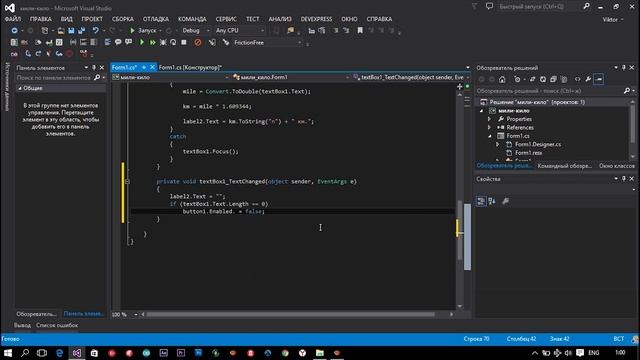Open the ФАЙЛ menu
Screen dimensions: 640x360
(13, 19)
